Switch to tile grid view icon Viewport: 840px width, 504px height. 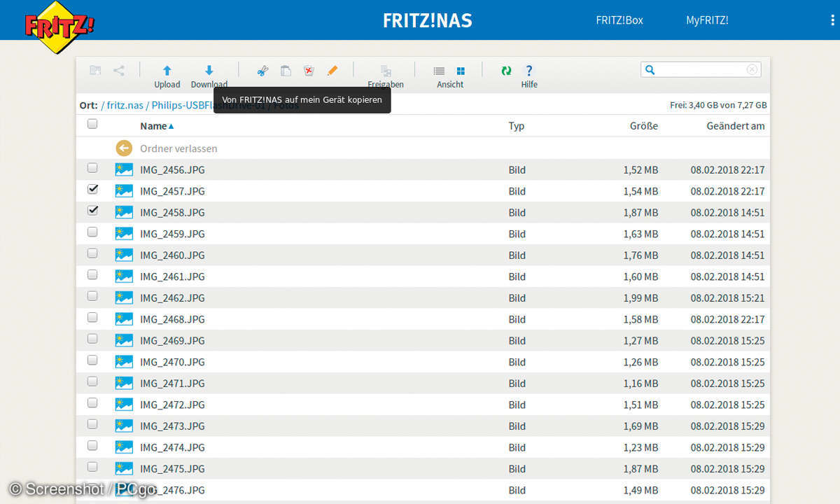point(461,71)
